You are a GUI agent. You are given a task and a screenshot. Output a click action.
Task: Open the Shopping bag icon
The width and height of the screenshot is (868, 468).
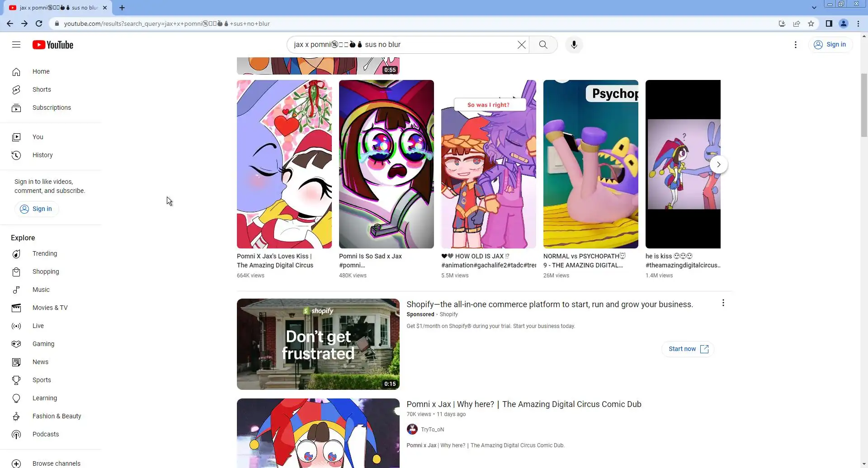tap(16, 272)
